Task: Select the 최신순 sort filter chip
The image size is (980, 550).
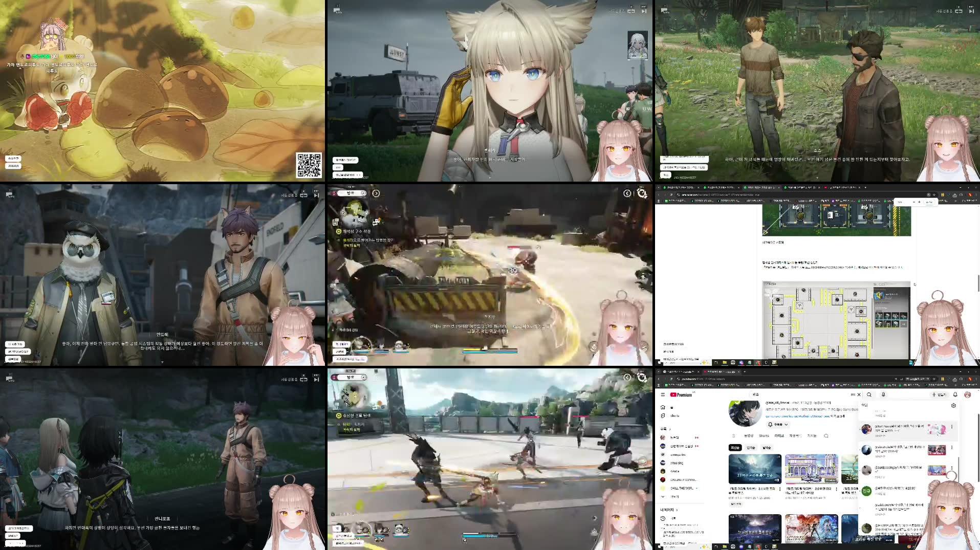Action: point(736,448)
